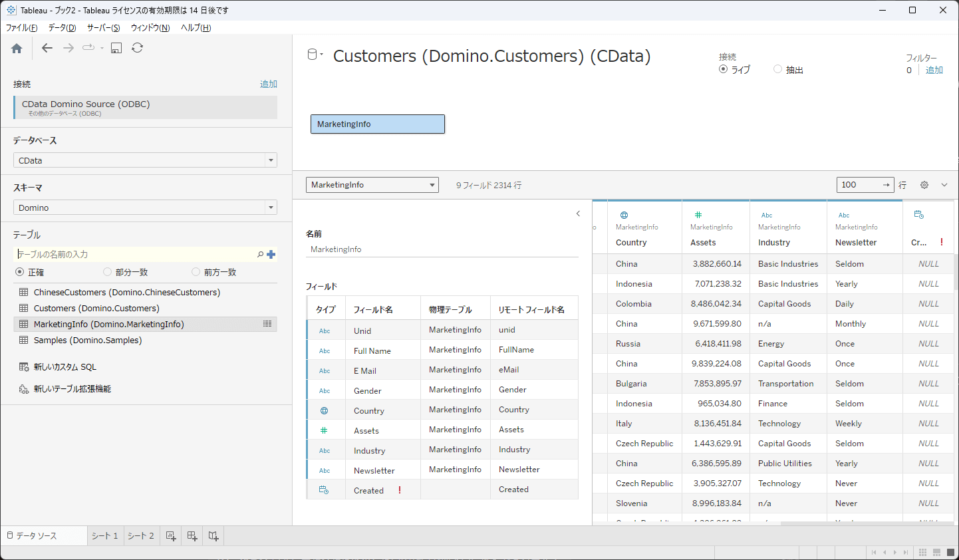Open the data source cylinder icon menu
The width and height of the screenshot is (959, 560).
pos(315,55)
